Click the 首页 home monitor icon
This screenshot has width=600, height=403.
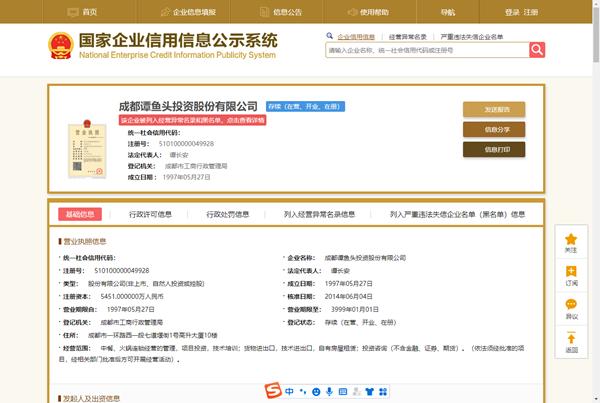point(73,12)
